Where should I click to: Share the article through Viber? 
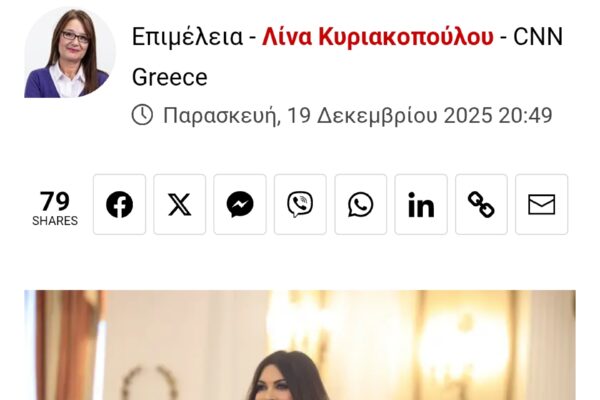(x=300, y=204)
